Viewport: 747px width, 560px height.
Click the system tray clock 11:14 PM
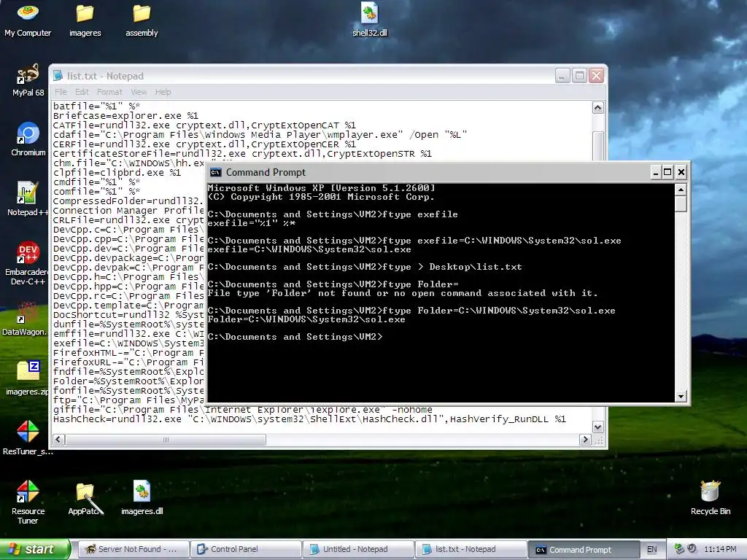click(720, 550)
